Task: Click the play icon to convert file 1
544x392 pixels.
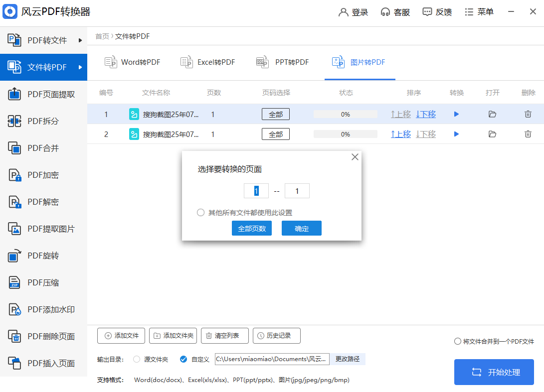Action: coord(456,115)
